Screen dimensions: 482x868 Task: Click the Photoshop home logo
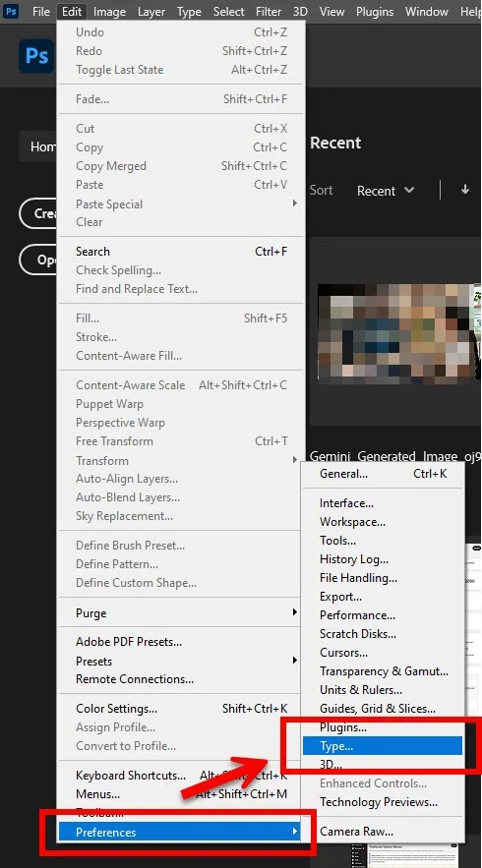(x=36, y=56)
